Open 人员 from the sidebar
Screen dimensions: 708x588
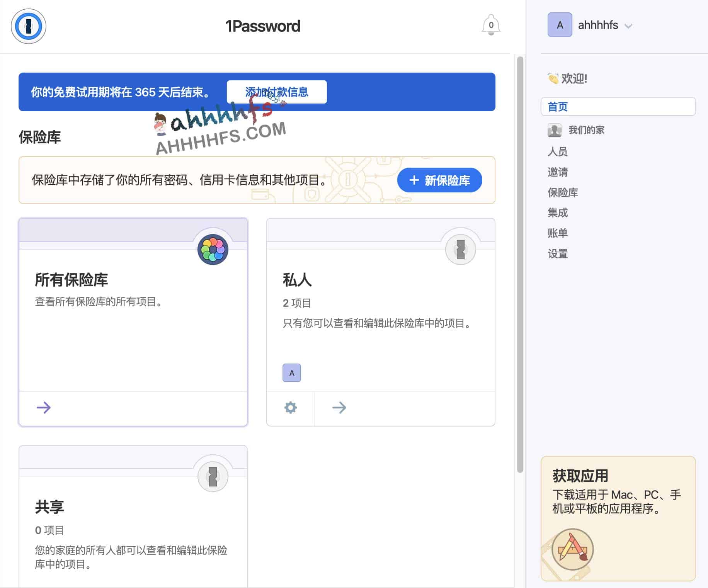coord(558,152)
